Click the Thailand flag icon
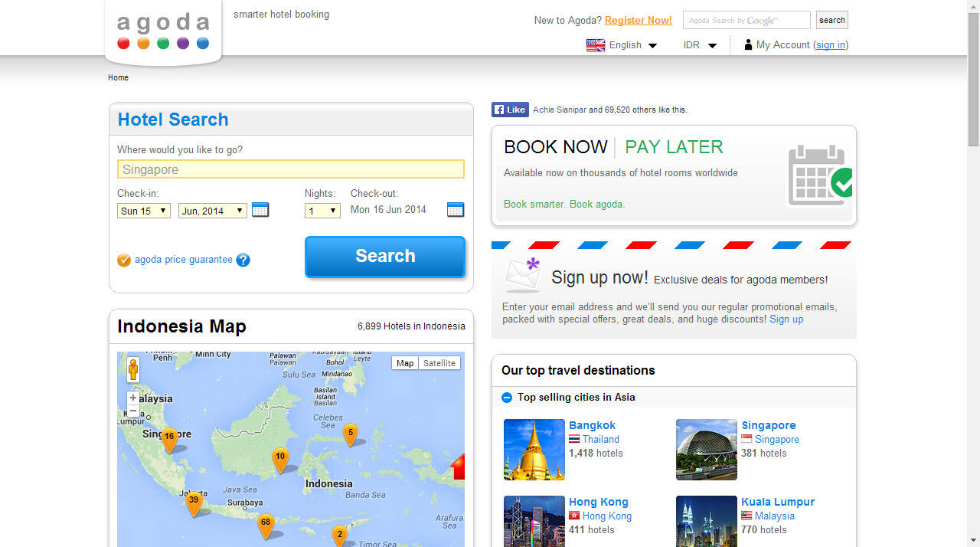Screen dimensions: 980x547 tap(574, 439)
